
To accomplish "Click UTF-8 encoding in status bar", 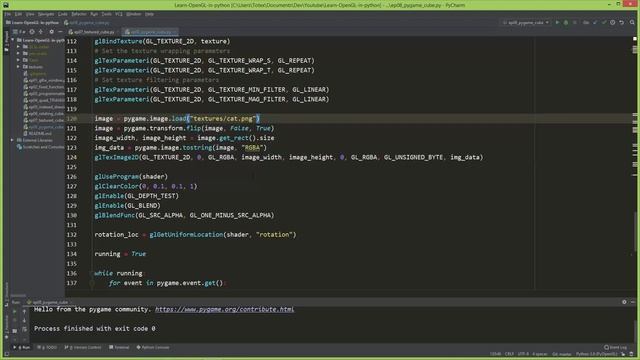I will click(523, 354).
